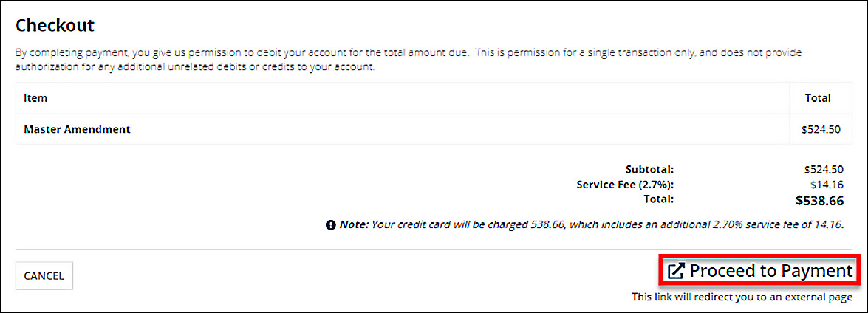Click the Checkout heading
The width and height of the screenshot is (868, 313).
[x=55, y=25]
